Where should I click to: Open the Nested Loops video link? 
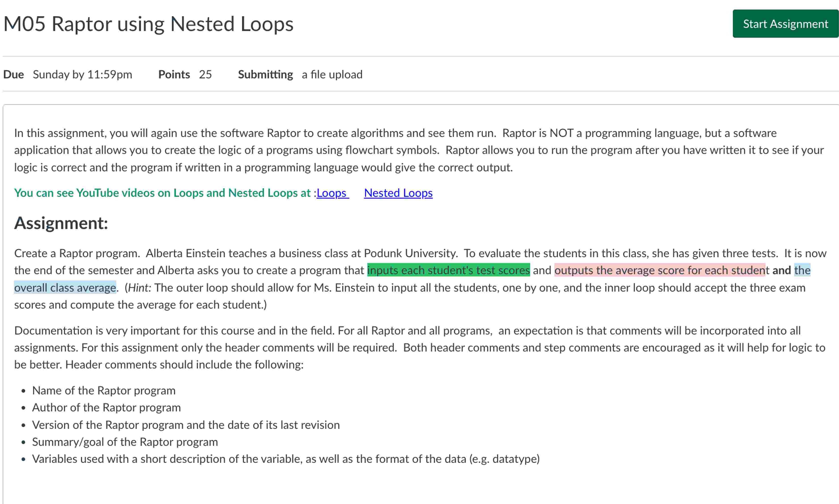tap(398, 193)
